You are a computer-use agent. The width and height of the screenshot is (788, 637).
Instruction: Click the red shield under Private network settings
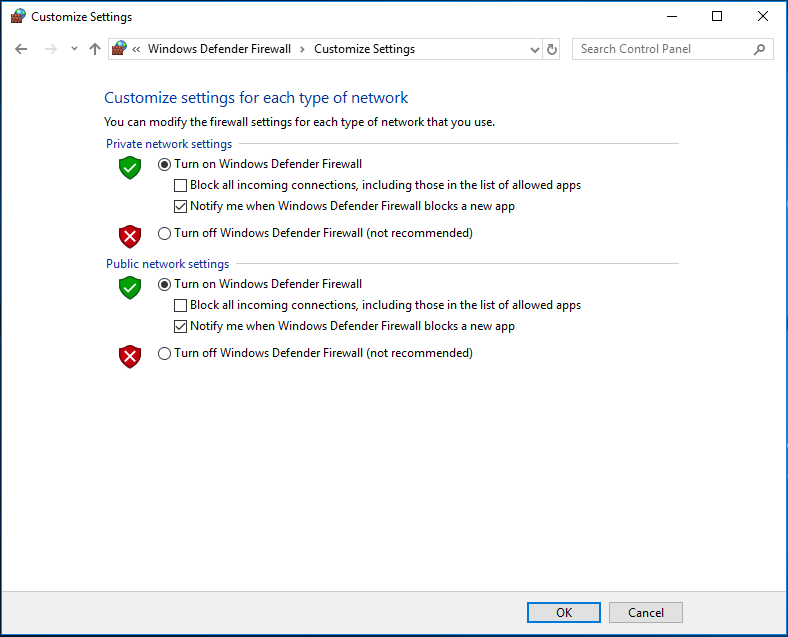click(x=130, y=236)
